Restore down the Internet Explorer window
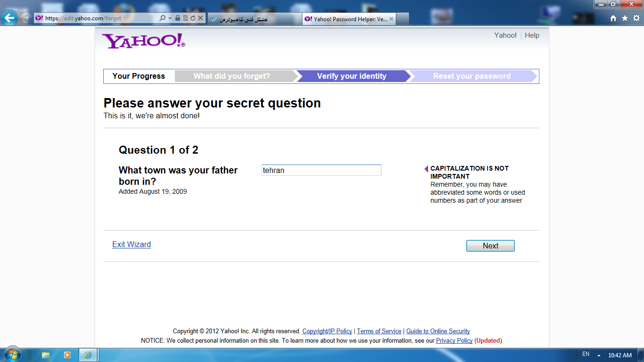The image size is (644, 362). 613,4
